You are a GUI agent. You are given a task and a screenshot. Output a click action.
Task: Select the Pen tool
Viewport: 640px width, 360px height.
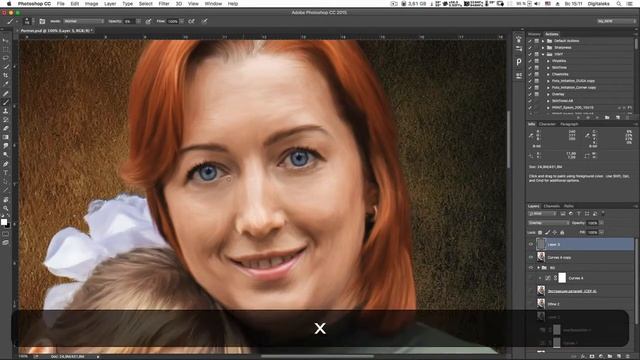(x=5, y=164)
